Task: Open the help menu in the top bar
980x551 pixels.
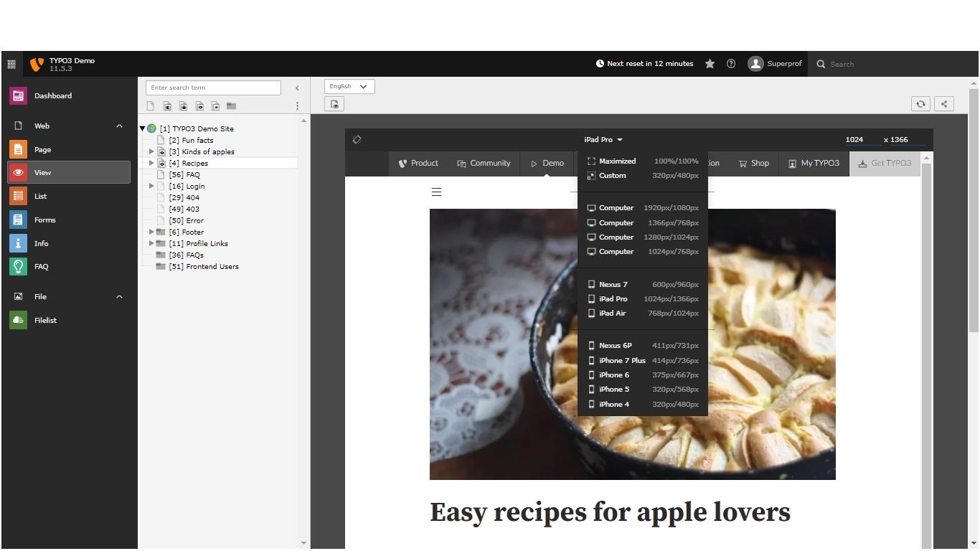Action: [x=731, y=63]
